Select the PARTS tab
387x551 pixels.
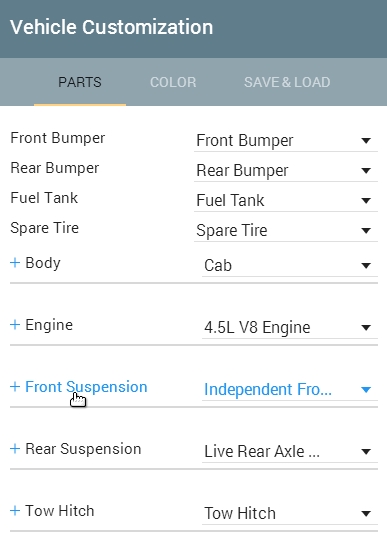click(80, 82)
